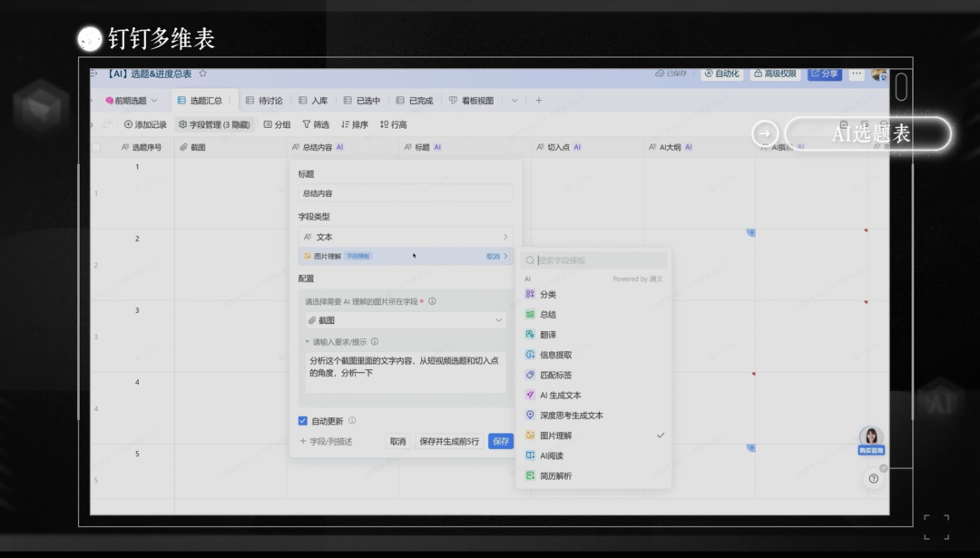The height and width of the screenshot is (558, 980).
Task: Select 总结 AI template
Action: coord(593,314)
